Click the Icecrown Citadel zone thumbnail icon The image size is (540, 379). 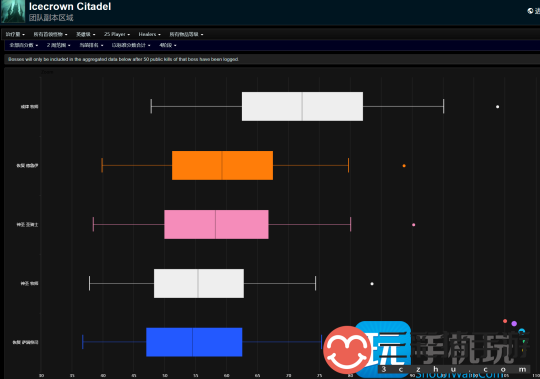[13, 11]
